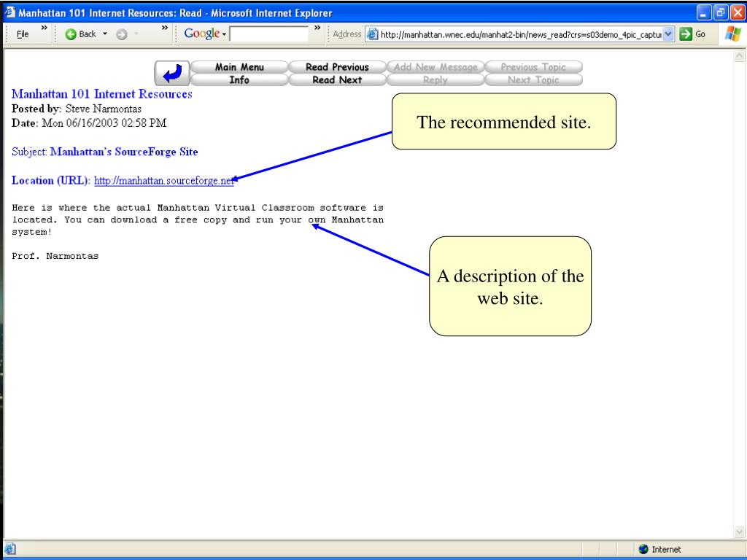Click the Previous Topic button
Viewport: 747px width, 560px height.
(x=533, y=67)
